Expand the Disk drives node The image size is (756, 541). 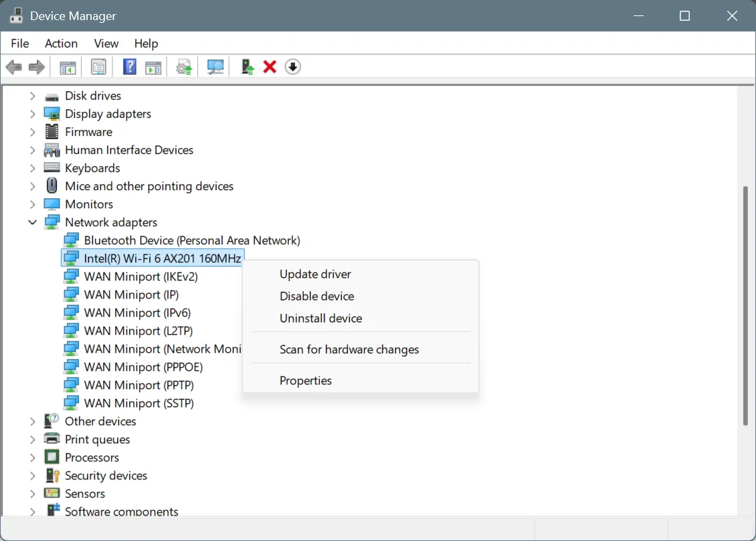click(x=32, y=96)
